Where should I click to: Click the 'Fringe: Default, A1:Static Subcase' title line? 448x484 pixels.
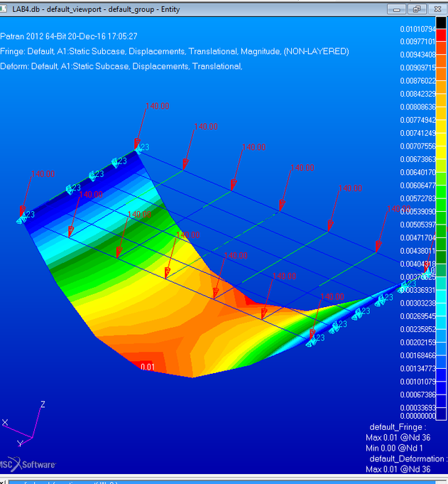pos(175,51)
